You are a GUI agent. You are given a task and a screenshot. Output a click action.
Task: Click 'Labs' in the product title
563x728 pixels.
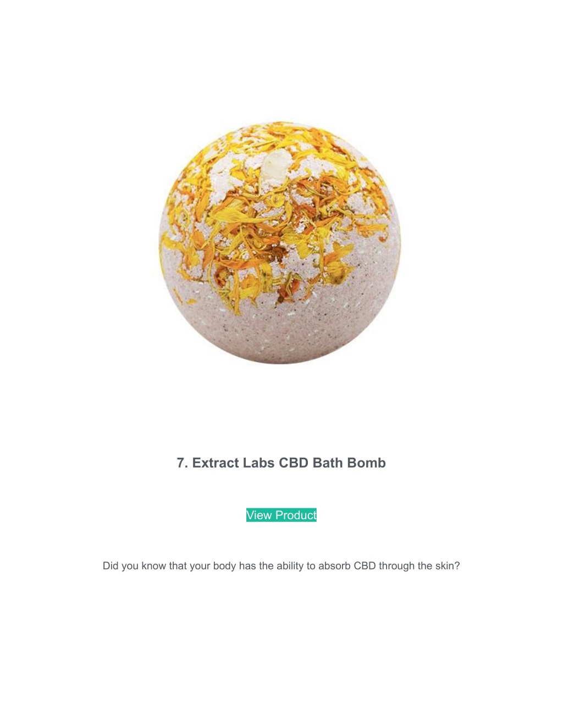coord(259,463)
